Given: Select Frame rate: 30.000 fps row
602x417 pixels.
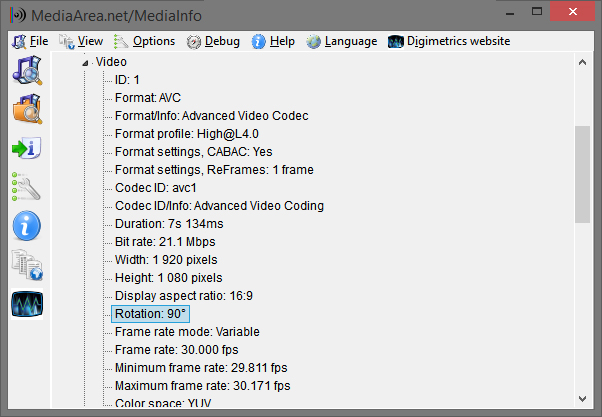Looking at the screenshot, I should (177, 350).
